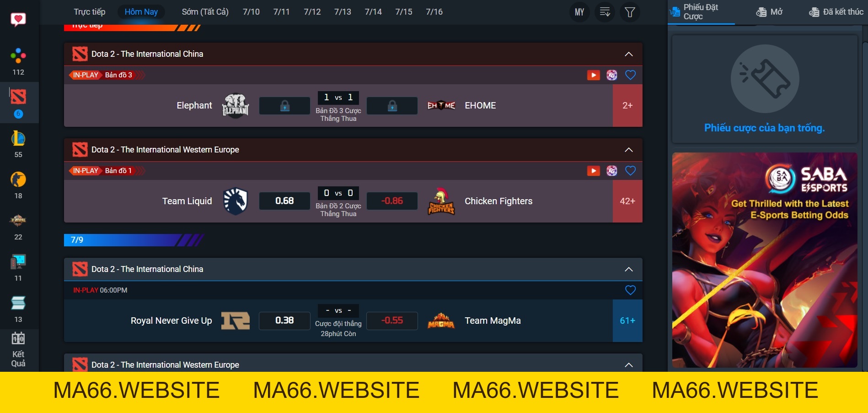Open favorites heart icon in sidebar
Viewport: 868px width, 413px height.
(18, 19)
